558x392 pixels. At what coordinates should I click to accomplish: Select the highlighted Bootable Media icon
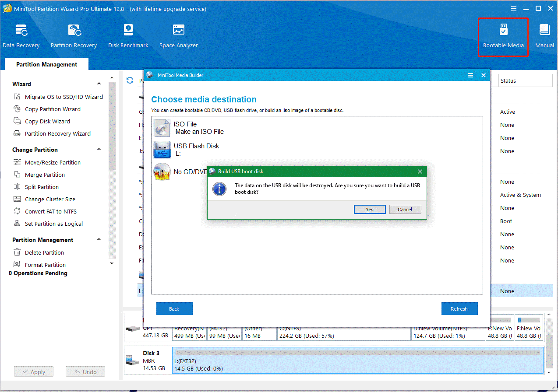[x=503, y=35]
